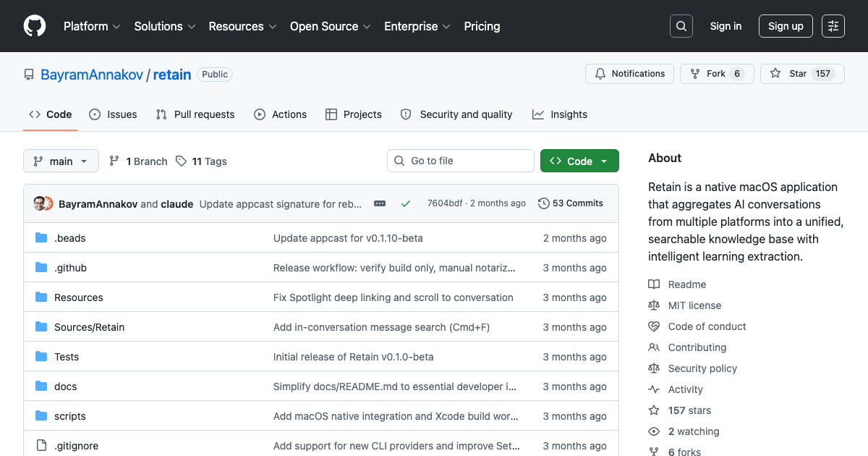Go to the Actions tab
Viewport: 868px width, 456px height.
281,114
